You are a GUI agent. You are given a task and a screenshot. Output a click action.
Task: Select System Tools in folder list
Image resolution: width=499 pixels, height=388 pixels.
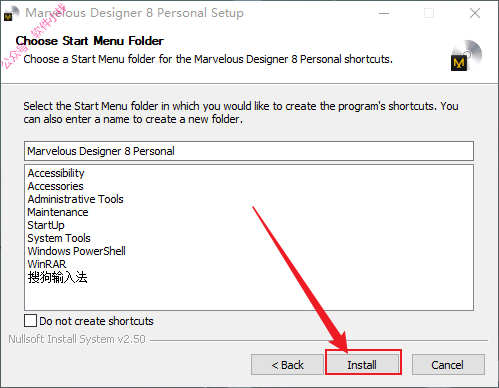[x=59, y=238]
